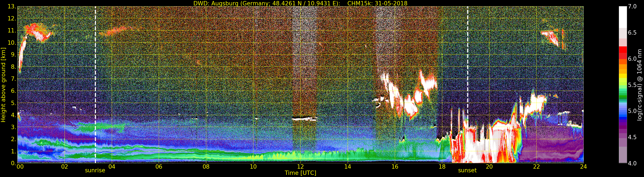The height and width of the screenshot is (177, 644).
Task: Click the 'Height above ground [km]' axis label
Action: (x=3, y=85)
